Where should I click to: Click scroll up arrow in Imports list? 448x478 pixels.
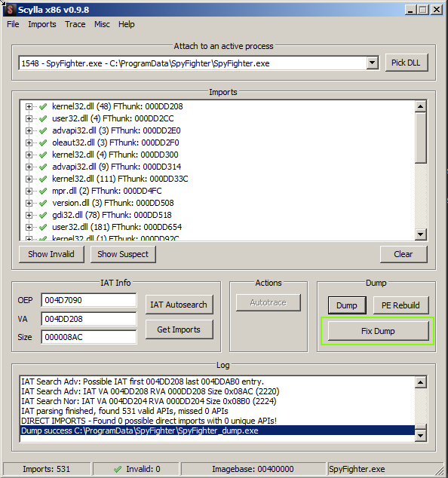click(421, 106)
